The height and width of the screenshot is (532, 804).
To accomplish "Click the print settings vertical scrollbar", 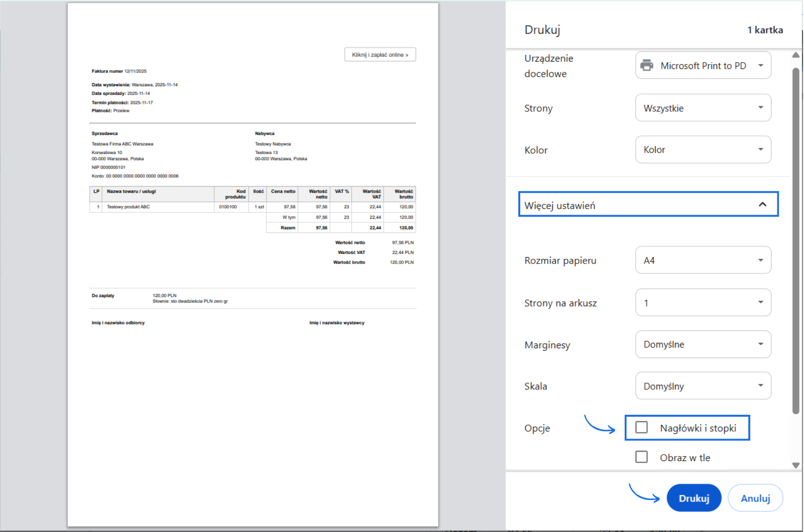I will pyautogui.click(x=796, y=241).
